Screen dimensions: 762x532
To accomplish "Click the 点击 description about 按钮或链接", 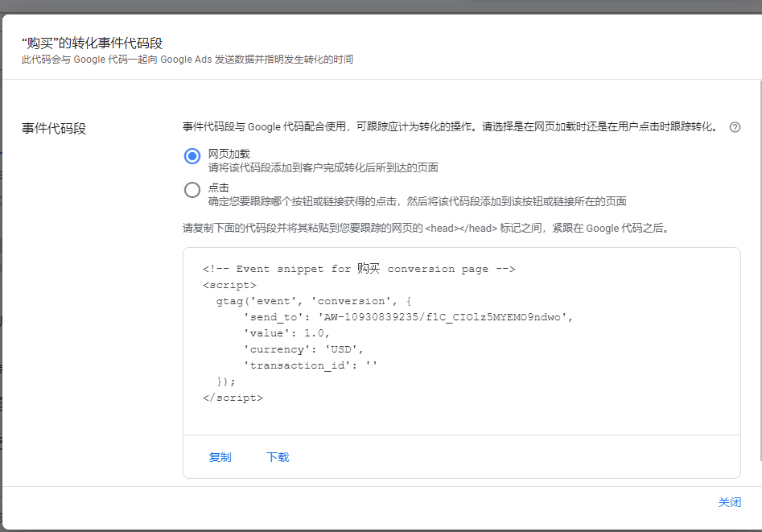I will click(x=418, y=201).
